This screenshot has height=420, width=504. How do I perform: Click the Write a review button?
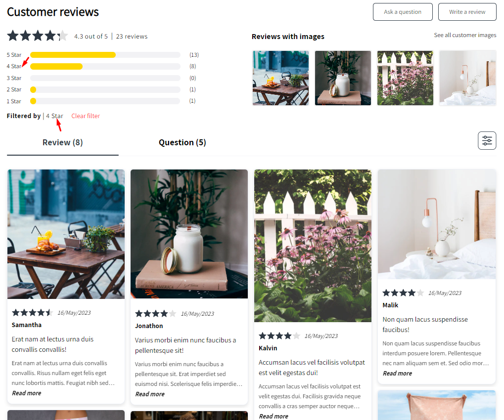[x=467, y=12]
